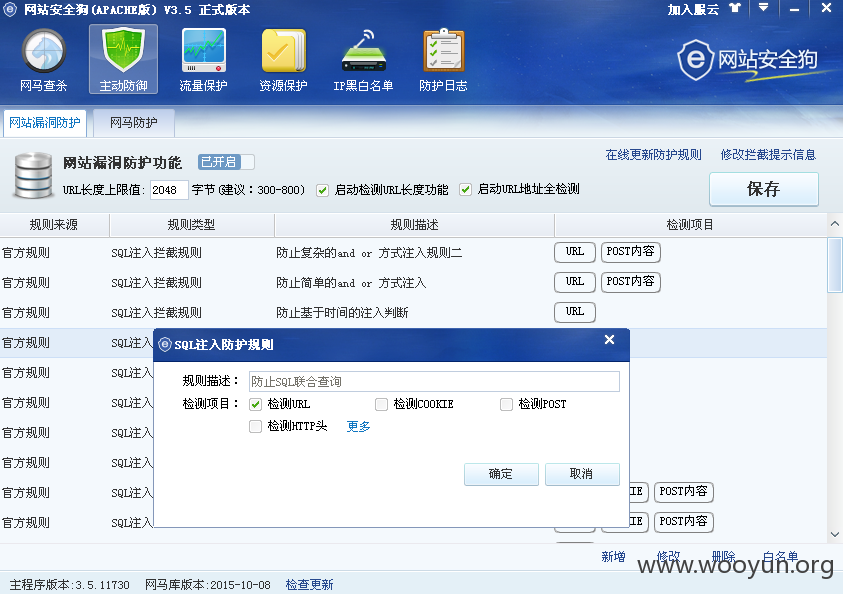
Task: Click the skin T-shirt icon in title bar
Action: tap(734, 8)
